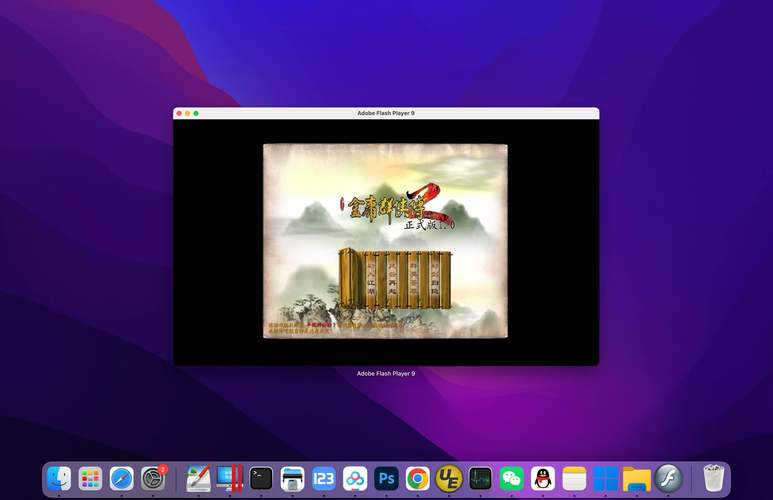Select the fourth bamboo slip menu option
The width and height of the screenshot is (773, 500).
[435, 280]
